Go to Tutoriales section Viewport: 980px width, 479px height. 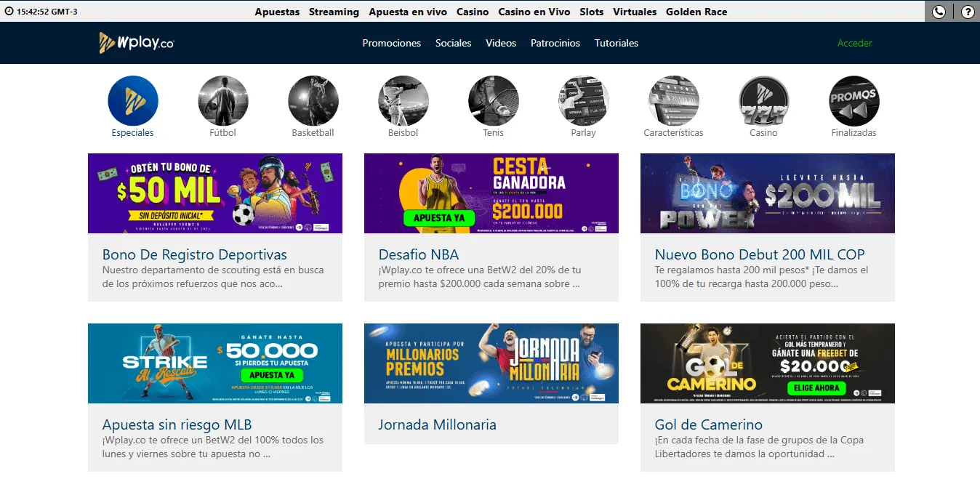point(616,43)
